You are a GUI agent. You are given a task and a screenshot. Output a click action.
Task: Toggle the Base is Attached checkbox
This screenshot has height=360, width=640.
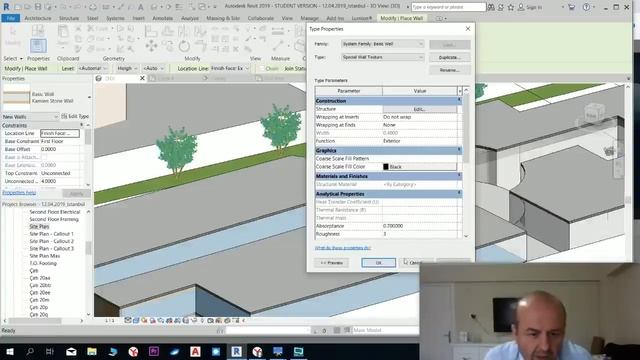(x=44, y=157)
